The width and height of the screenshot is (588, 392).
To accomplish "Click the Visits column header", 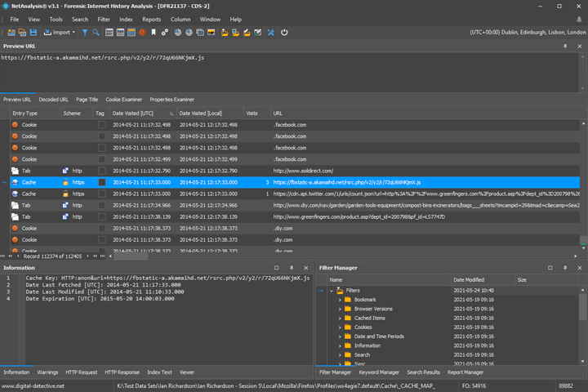I will (257, 114).
